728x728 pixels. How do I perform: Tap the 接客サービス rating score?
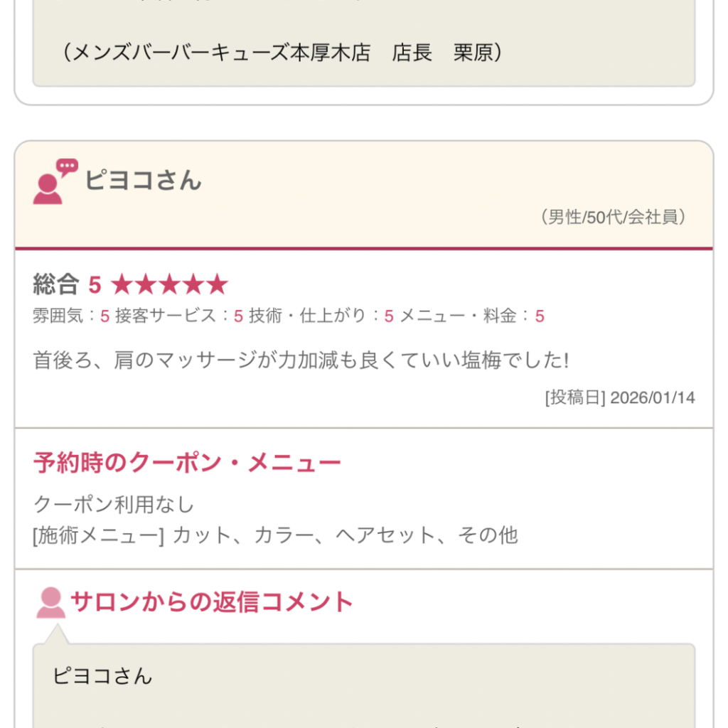point(238,316)
